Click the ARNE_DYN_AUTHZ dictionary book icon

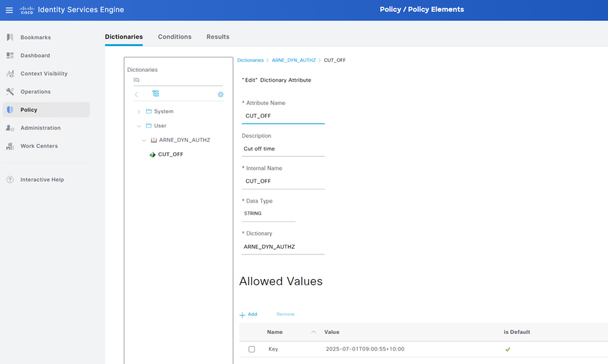(153, 140)
